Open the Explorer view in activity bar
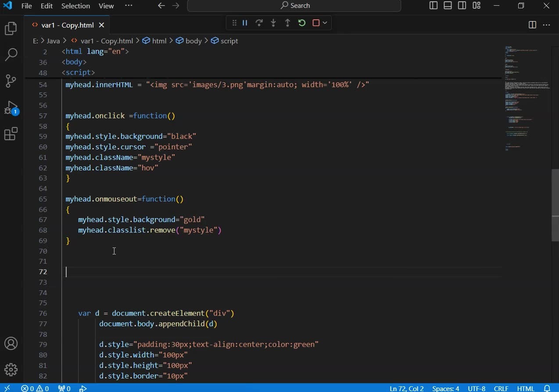 coord(11,29)
